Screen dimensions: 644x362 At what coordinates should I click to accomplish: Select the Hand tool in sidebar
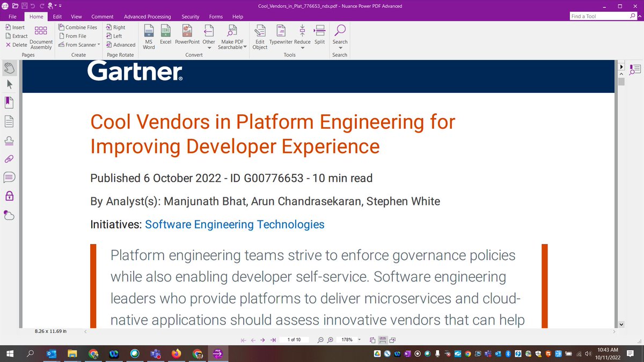pos(9,67)
